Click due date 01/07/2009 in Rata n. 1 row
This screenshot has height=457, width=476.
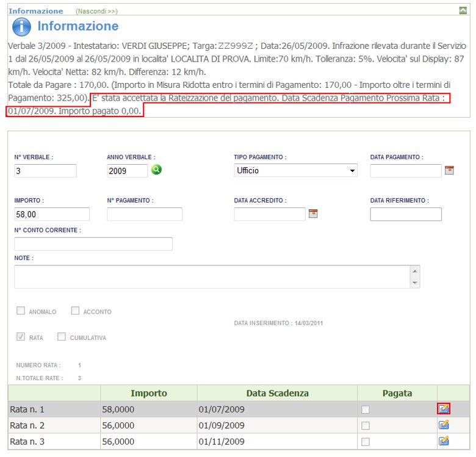pyautogui.click(x=222, y=409)
